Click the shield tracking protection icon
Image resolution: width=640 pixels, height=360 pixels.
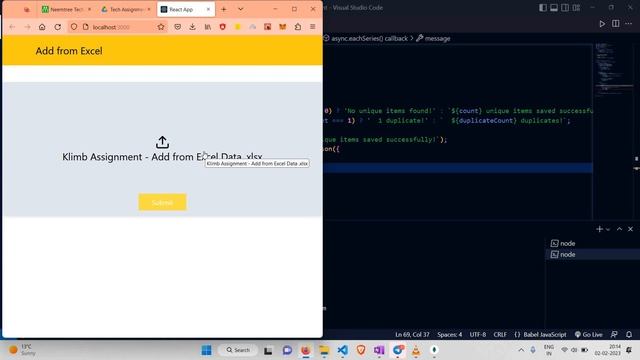click(73, 27)
